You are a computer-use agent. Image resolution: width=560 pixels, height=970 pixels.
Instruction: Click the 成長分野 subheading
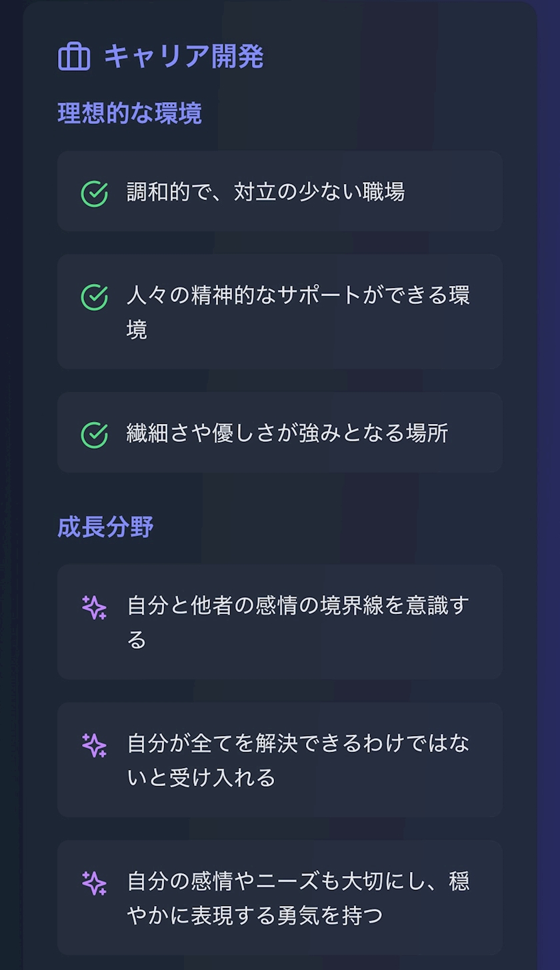coord(105,527)
